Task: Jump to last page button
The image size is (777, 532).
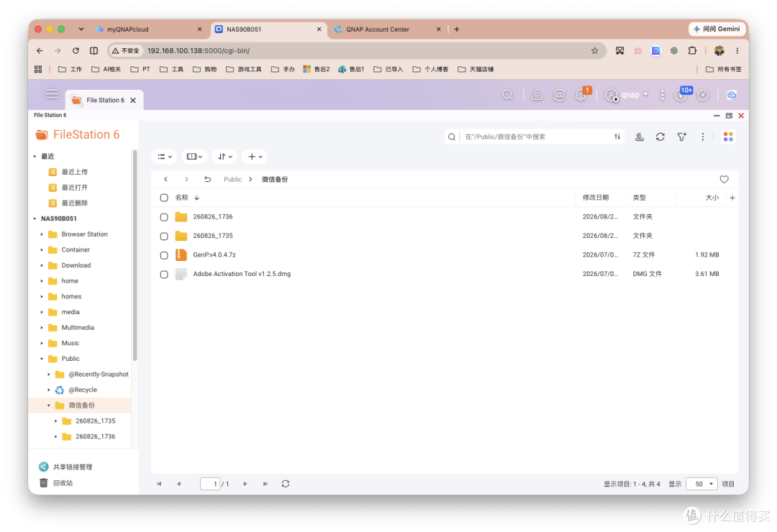Action: click(265, 484)
